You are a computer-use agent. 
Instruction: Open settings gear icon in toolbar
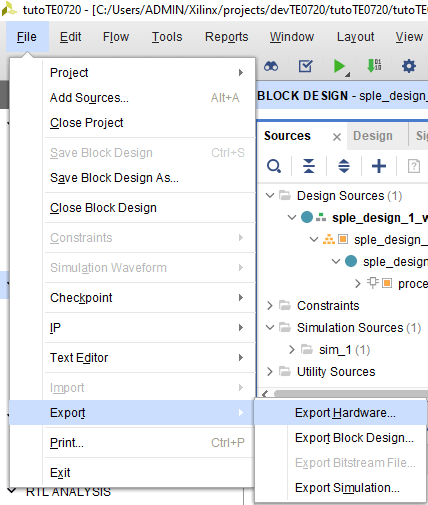tap(409, 66)
